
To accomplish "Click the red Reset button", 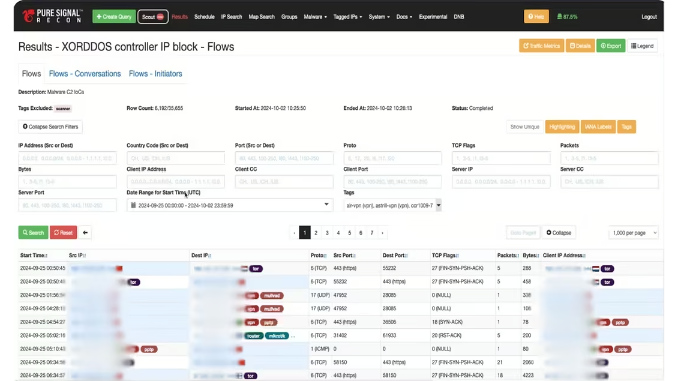I will tap(63, 233).
